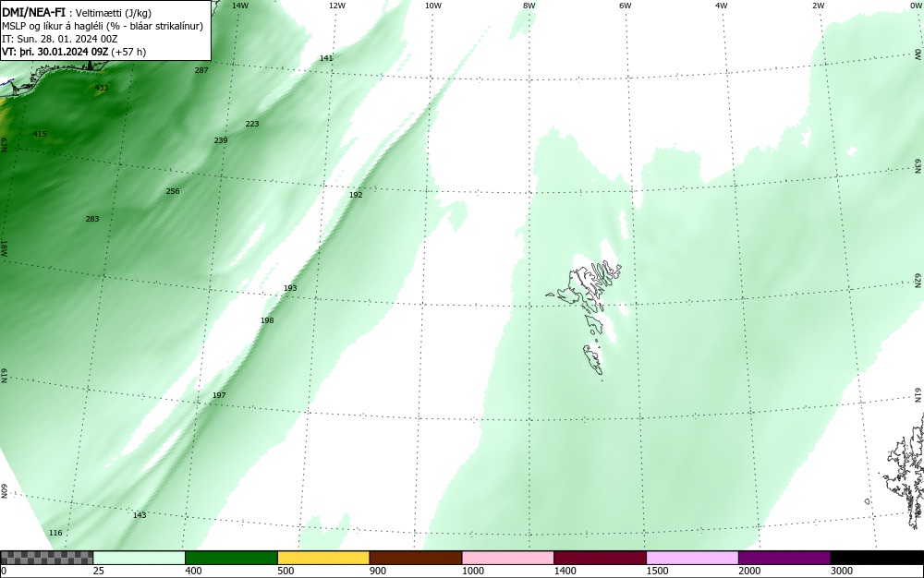924x578 pixels.
Task: Select the maroon 1400–1500 legend swatch
Action: (x=600, y=558)
